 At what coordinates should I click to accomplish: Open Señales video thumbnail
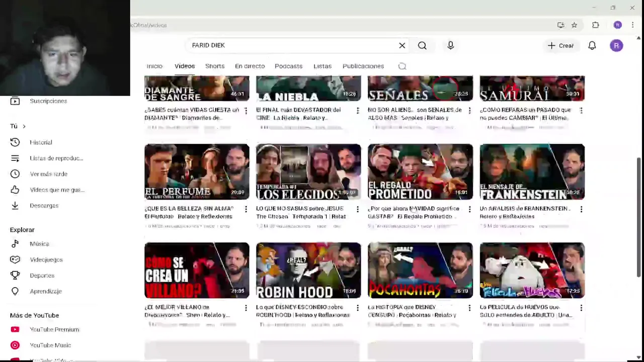click(420, 88)
